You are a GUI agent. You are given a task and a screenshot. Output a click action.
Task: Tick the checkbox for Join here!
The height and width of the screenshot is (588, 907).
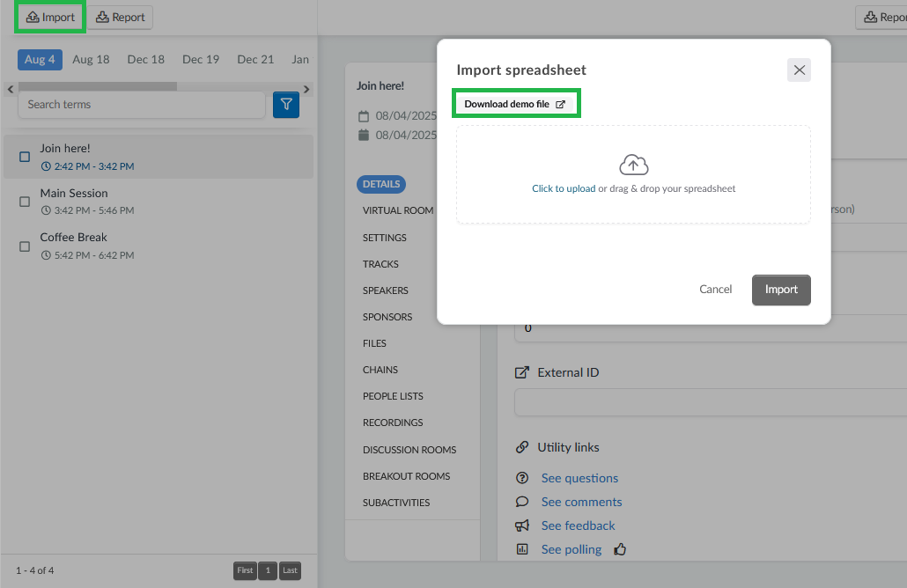pos(25,157)
